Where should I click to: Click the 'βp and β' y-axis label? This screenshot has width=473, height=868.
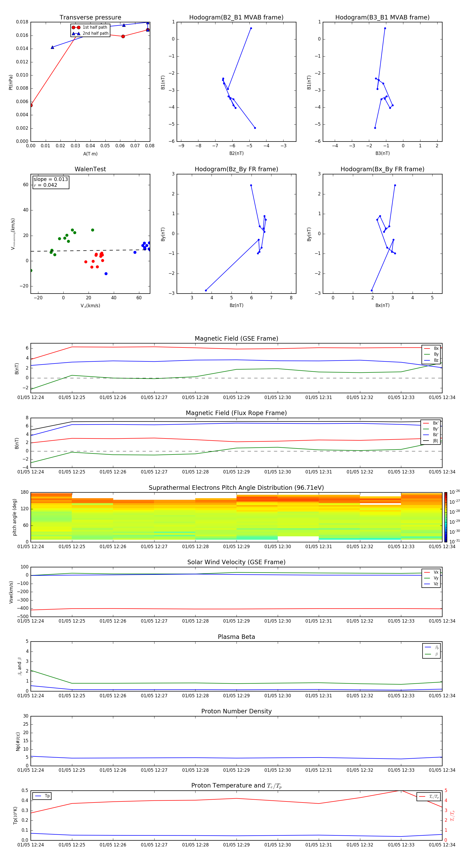19,666
